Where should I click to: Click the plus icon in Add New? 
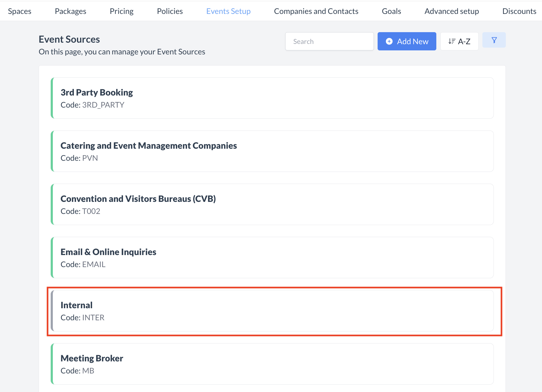pos(389,41)
